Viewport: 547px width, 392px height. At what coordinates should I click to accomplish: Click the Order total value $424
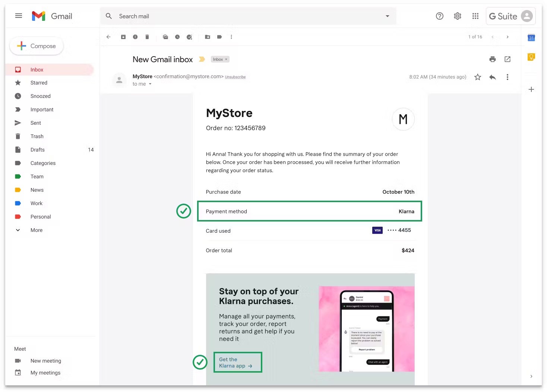tap(408, 251)
